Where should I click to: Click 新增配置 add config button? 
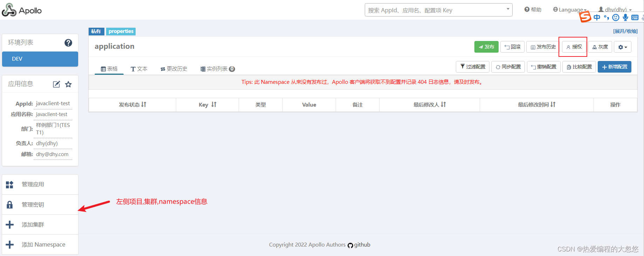coord(615,67)
